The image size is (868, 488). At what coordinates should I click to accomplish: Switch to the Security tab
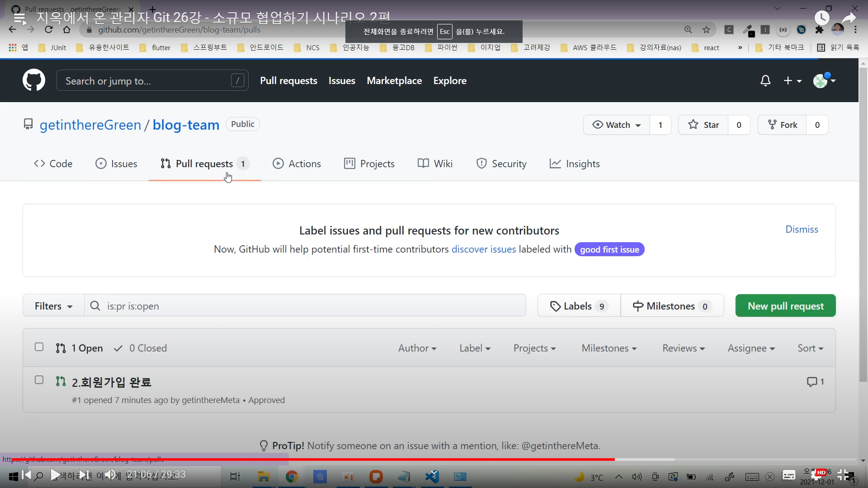point(501,164)
